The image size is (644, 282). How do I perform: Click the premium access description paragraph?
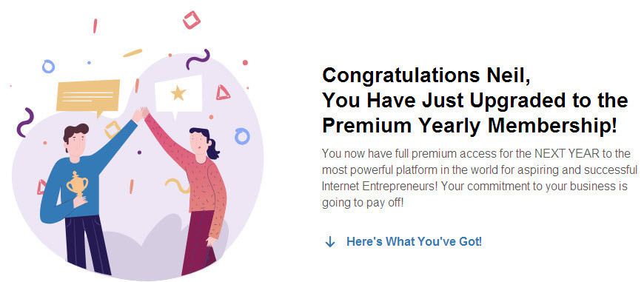480,178
